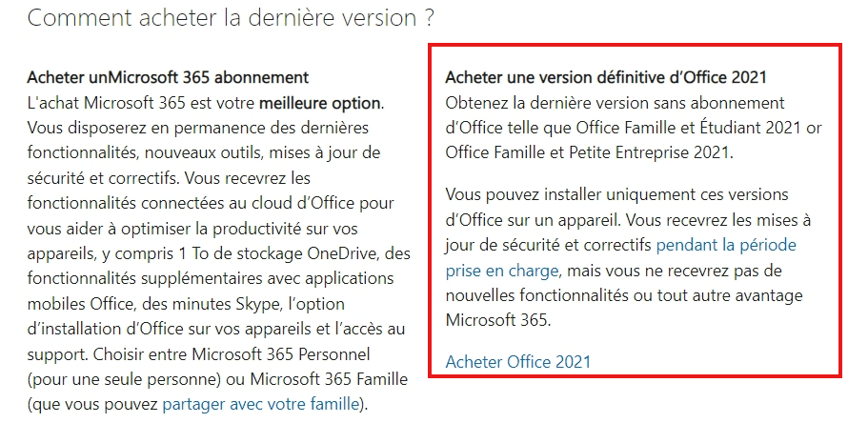The image size is (868, 423).
Task: Open the 'Acheter Office 2021' link
Action: coord(518,361)
